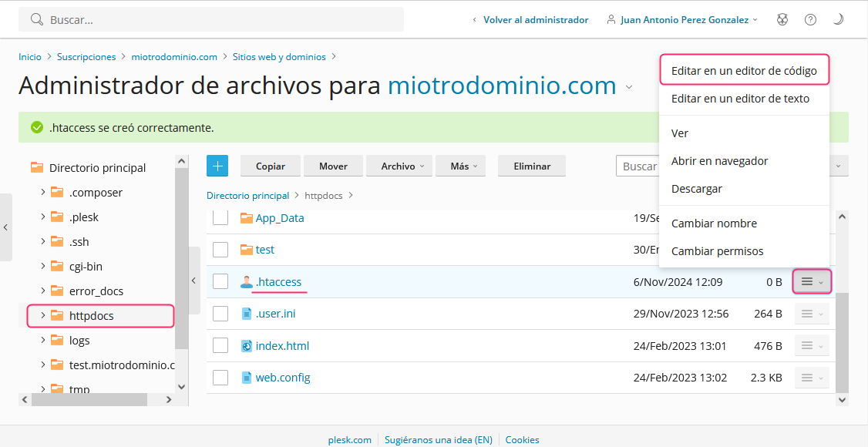Choose Descargar from the menu
The width and height of the screenshot is (868, 447).
744,189
